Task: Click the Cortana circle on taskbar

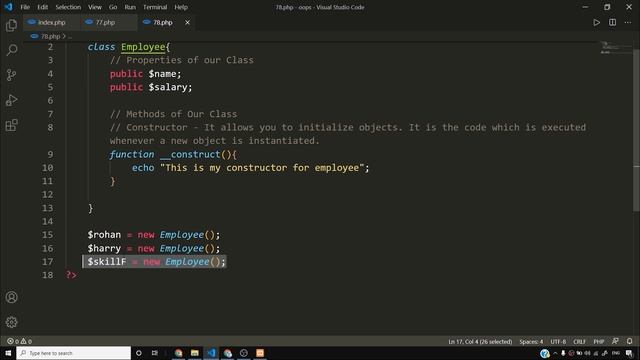Action: 139,353
